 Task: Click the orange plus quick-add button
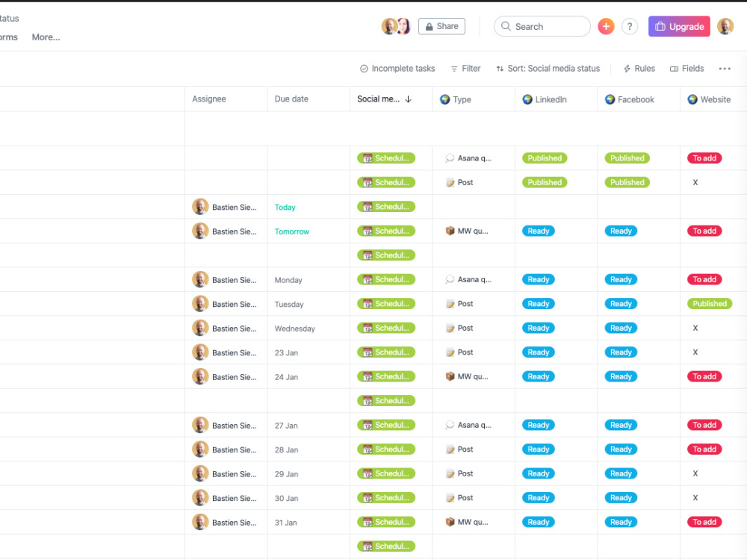click(x=606, y=26)
